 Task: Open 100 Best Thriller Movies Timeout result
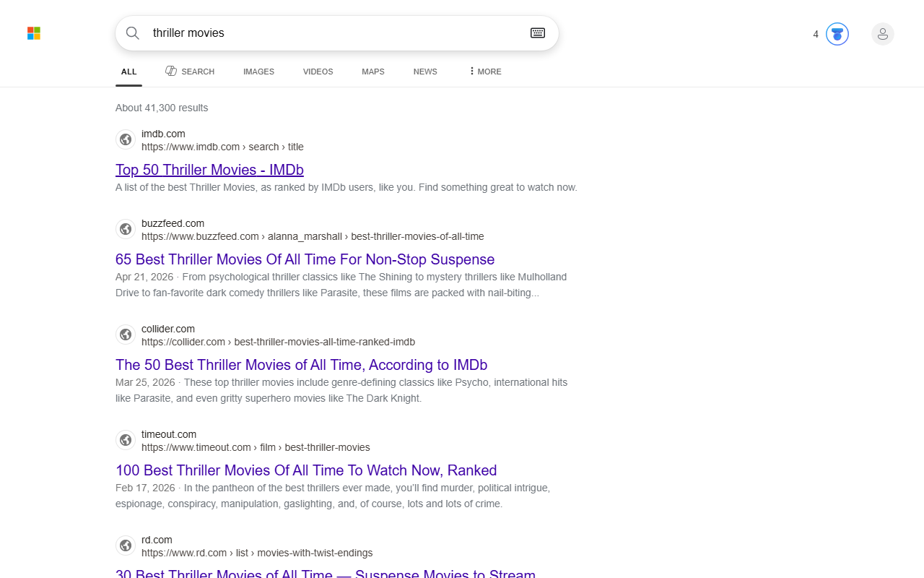tap(306, 470)
